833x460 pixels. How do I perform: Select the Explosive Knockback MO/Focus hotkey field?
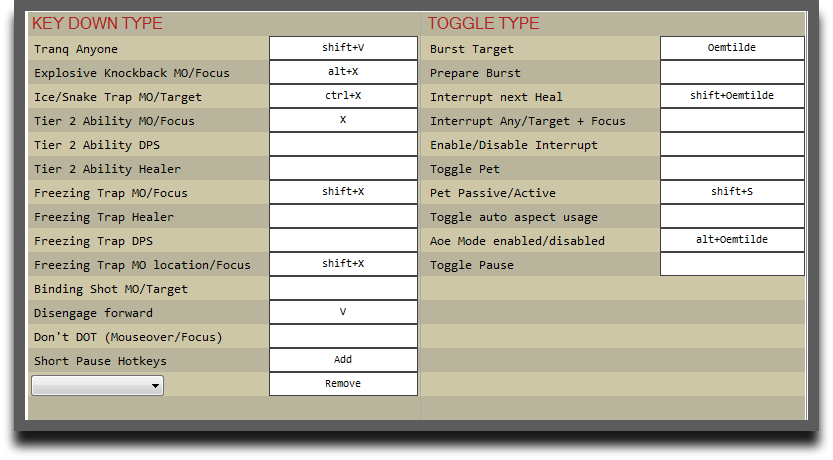point(343,72)
